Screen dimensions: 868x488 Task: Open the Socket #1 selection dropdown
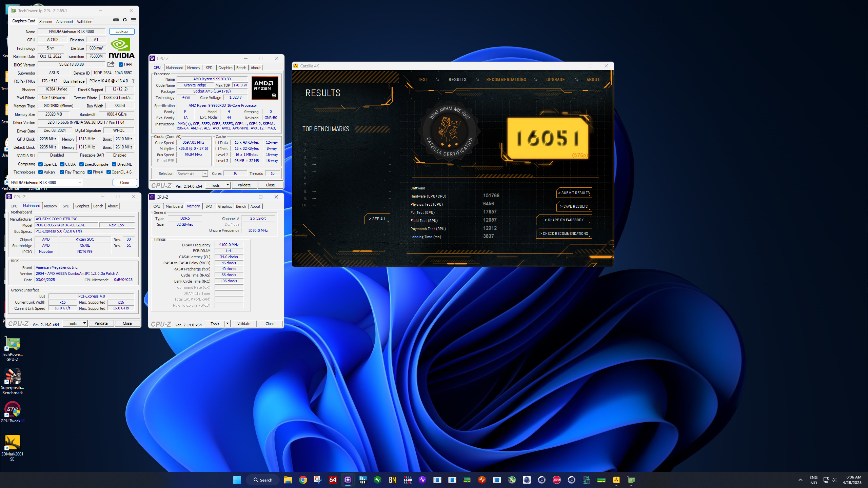point(192,174)
